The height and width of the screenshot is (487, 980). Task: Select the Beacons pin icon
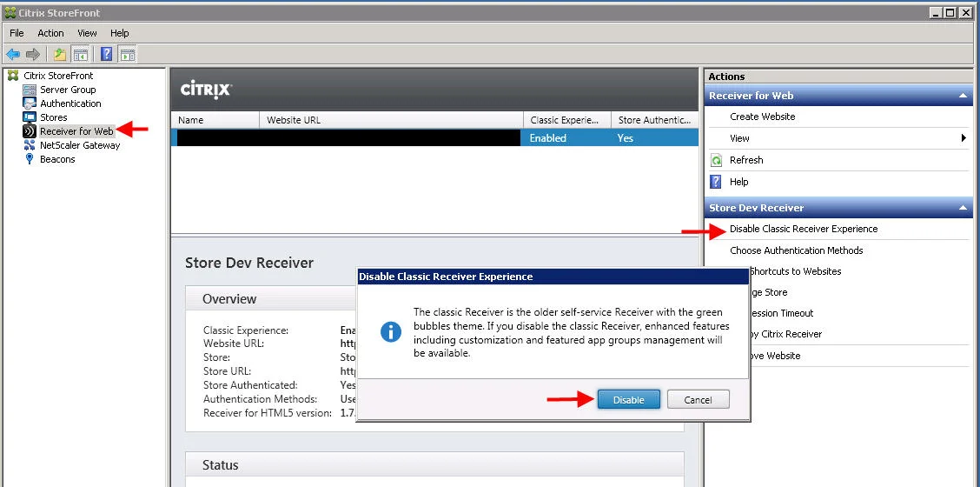point(30,159)
